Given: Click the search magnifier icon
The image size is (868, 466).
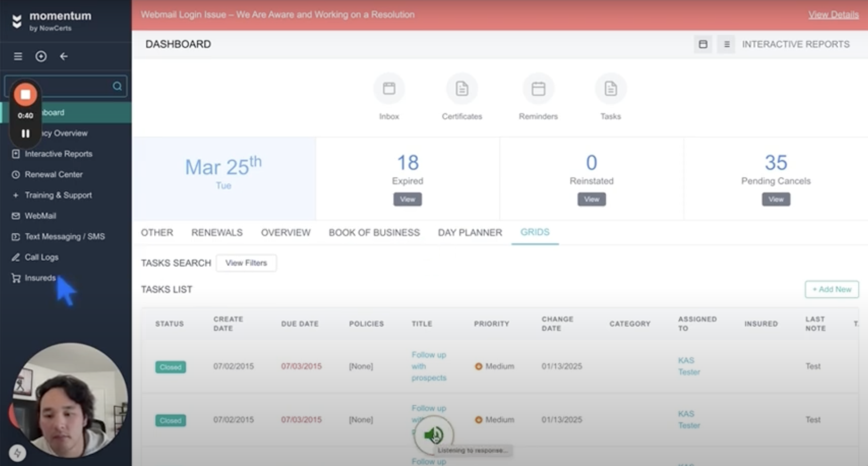Looking at the screenshot, I should click(x=117, y=86).
